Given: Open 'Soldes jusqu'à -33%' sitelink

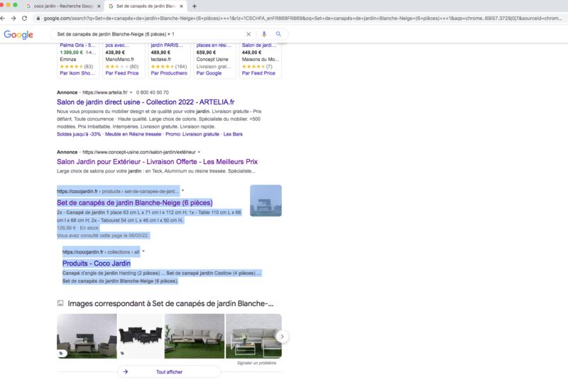Looking at the screenshot, I should coord(79,134).
